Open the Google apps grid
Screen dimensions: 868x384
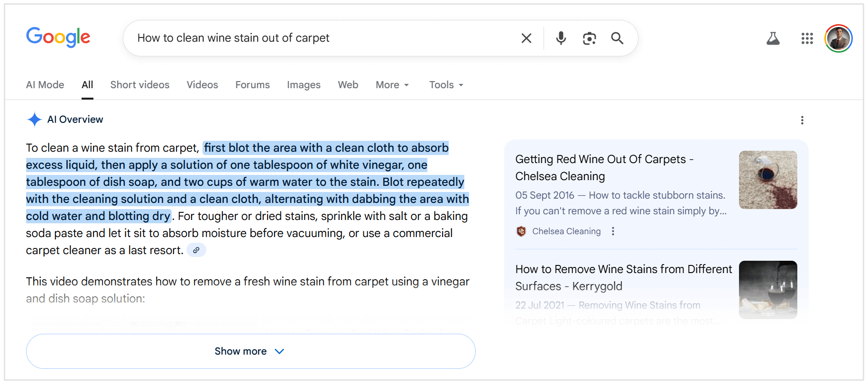tap(807, 38)
